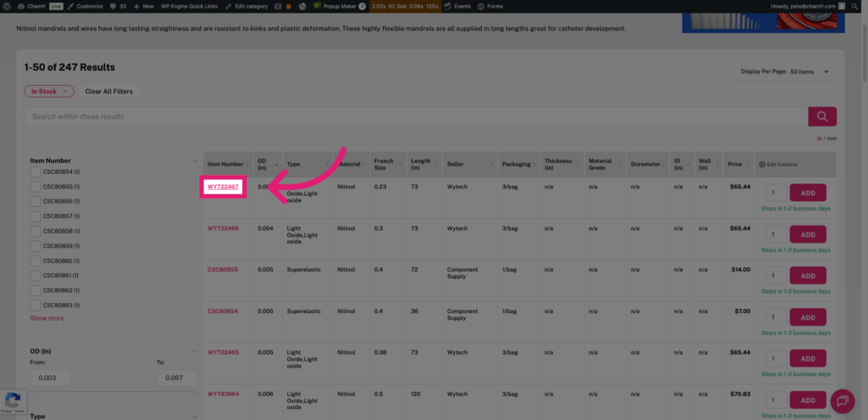This screenshot has width=868, height=420.
Task: Click the magenta search button
Action: point(822,116)
